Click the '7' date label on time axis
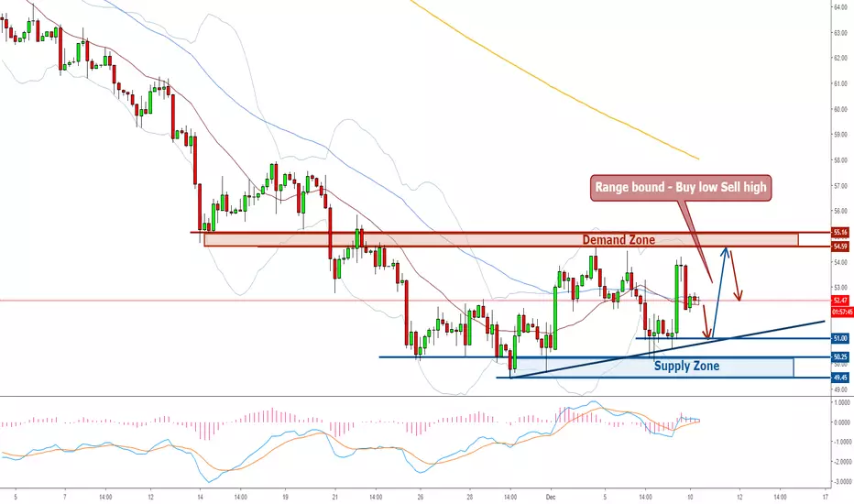This screenshot has width=854, height=504. 65,497
